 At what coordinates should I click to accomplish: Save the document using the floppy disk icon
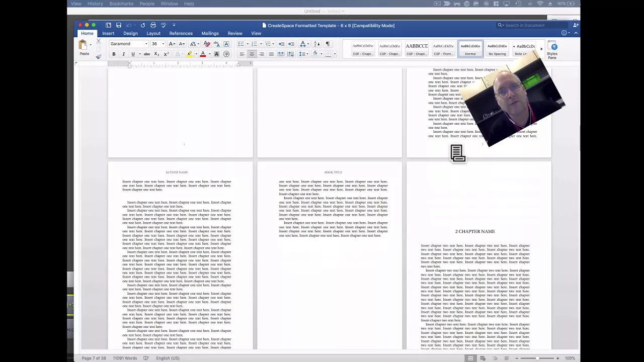pyautogui.click(x=119, y=25)
